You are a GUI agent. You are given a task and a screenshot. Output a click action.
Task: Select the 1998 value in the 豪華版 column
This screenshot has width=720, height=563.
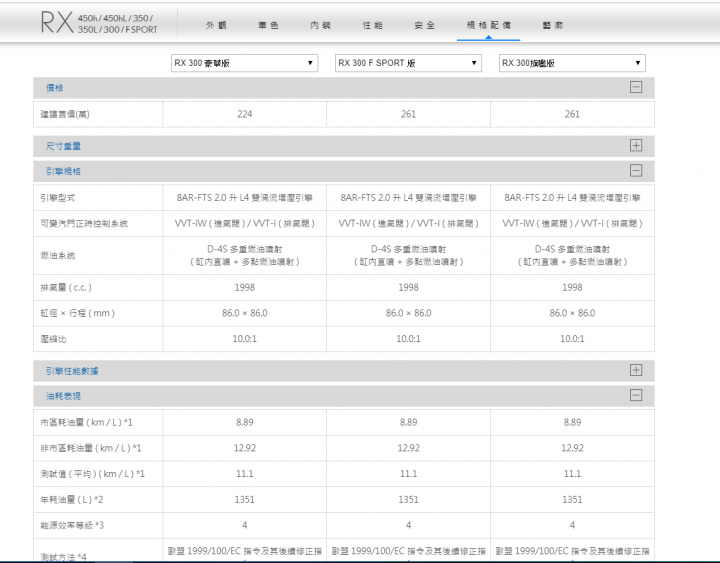(x=245, y=287)
